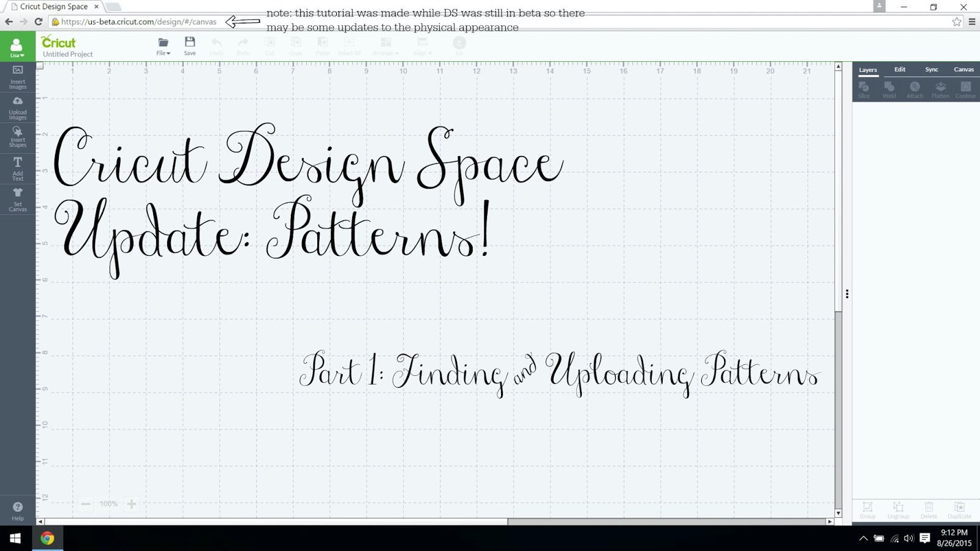The image size is (980, 551).
Task: Click the browser address bar URL
Action: (x=139, y=21)
